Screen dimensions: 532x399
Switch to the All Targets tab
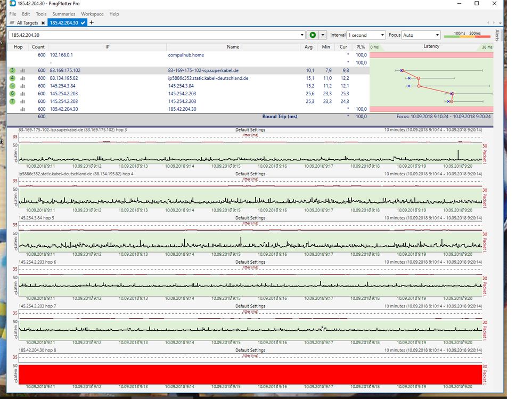click(27, 23)
